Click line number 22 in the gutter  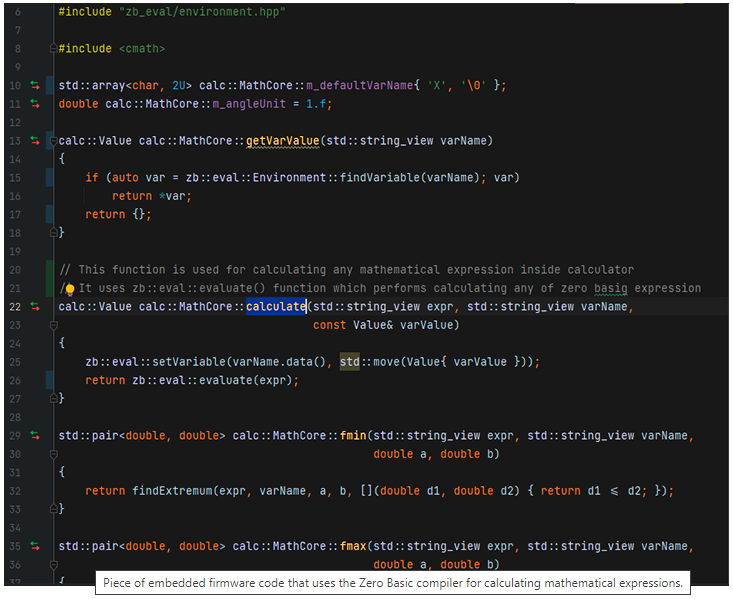click(x=15, y=307)
